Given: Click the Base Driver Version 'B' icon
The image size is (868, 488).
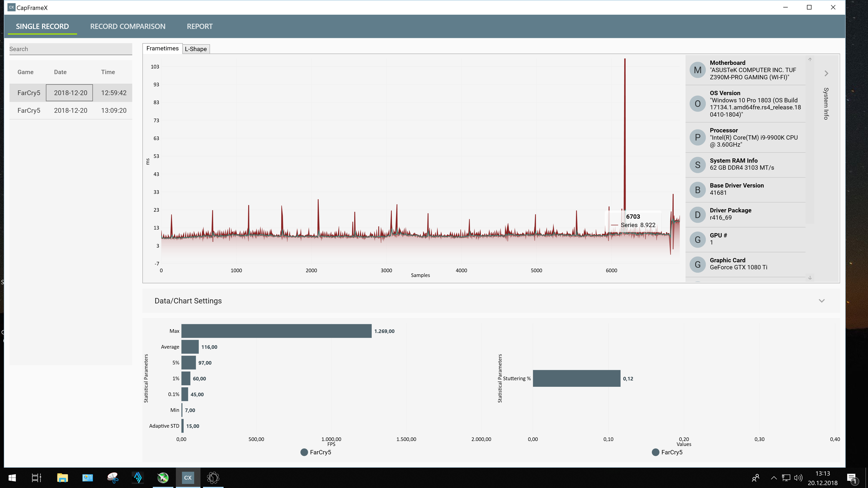Looking at the screenshot, I should pyautogui.click(x=698, y=190).
